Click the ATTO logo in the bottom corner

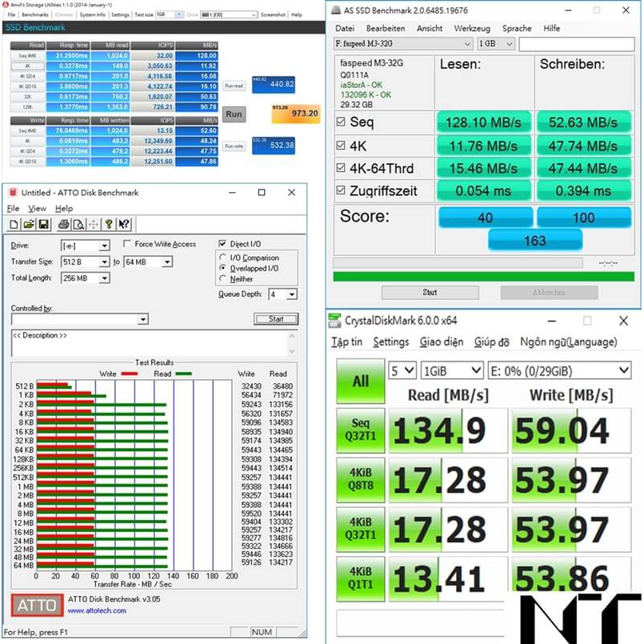click(x=37, y=606)
